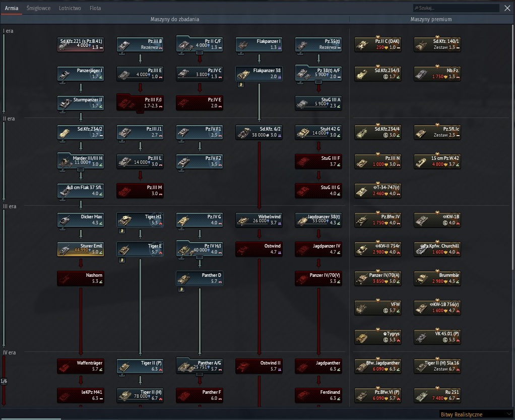Select the Flakpanzer 38 vehicle

pyautogui.click(x=259, y=74)
